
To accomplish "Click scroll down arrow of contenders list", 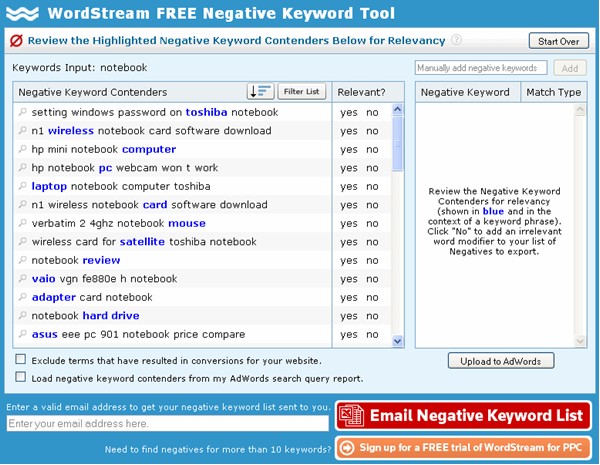I will point(398,341).
